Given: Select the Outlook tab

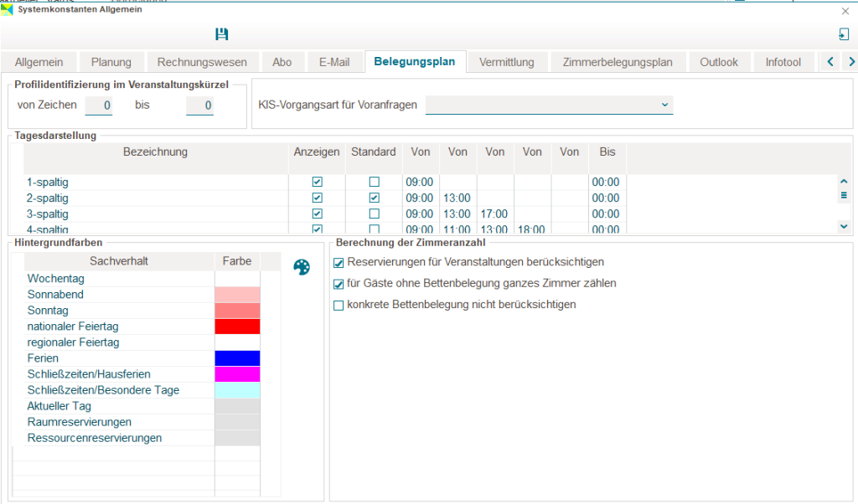Looking at the screenshot, I should click(719, 62).
